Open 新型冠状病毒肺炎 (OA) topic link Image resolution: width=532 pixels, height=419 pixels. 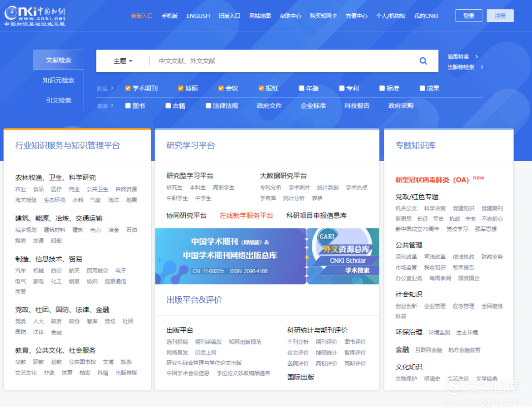pyautogui.click(x=432, y=180)
